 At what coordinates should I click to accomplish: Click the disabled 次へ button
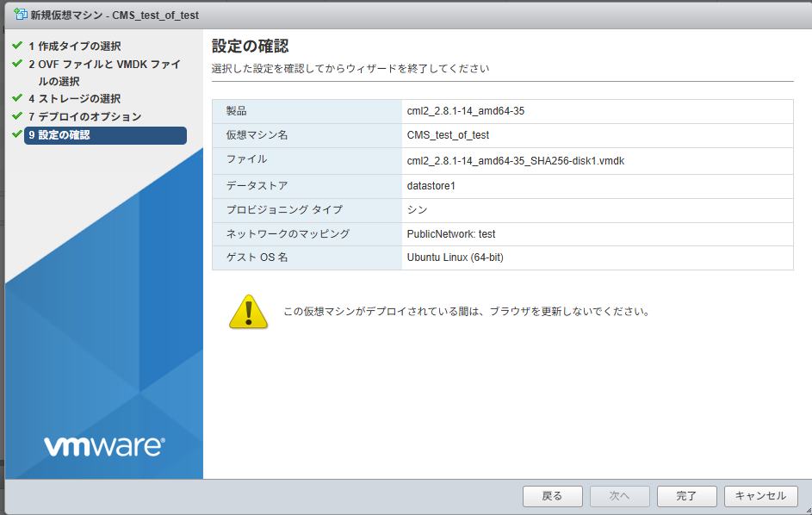pyautogui.click(x=618, y=496)
